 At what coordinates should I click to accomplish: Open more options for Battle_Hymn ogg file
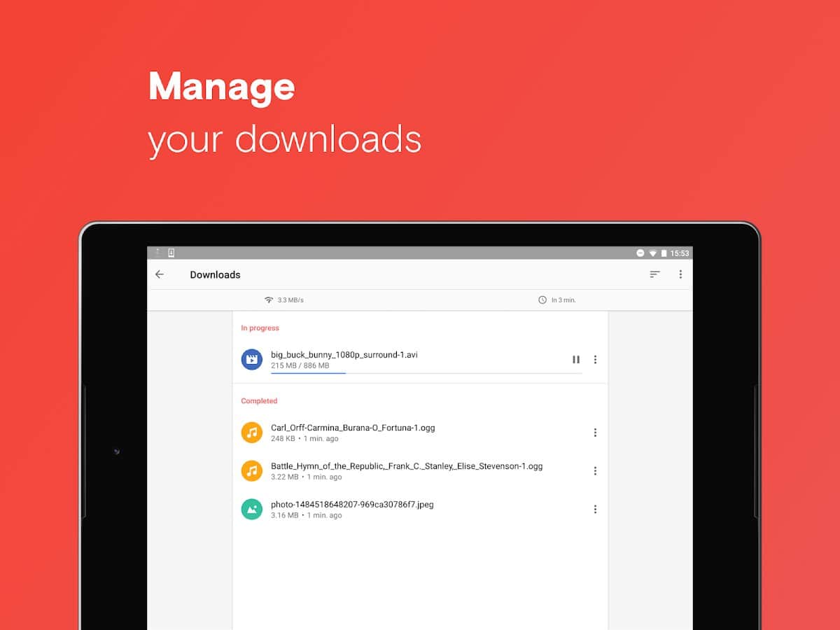point(595,471)
